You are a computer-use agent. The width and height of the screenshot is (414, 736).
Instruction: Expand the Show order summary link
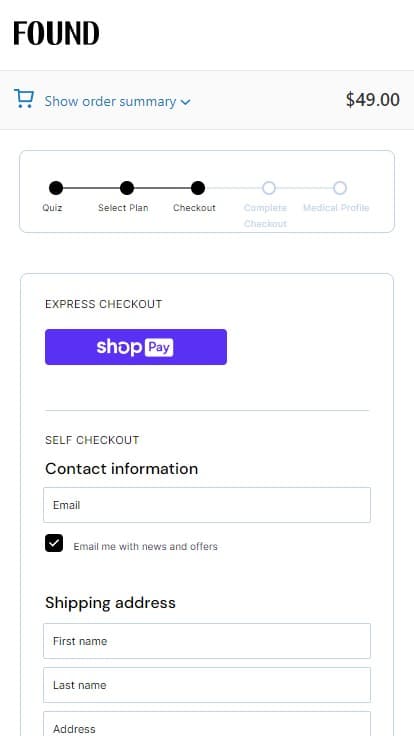(110, 101)
